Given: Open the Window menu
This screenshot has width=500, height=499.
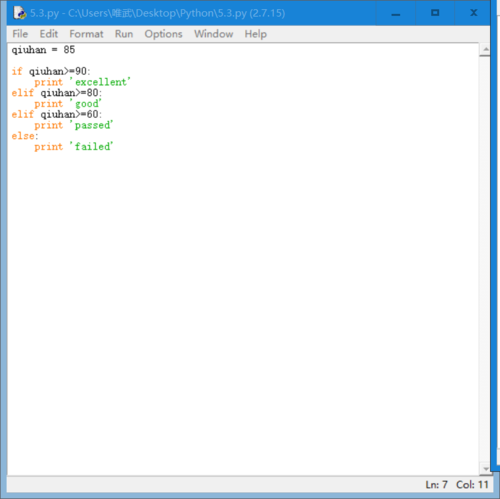Looking at the screenshot, I should point(214,34).
